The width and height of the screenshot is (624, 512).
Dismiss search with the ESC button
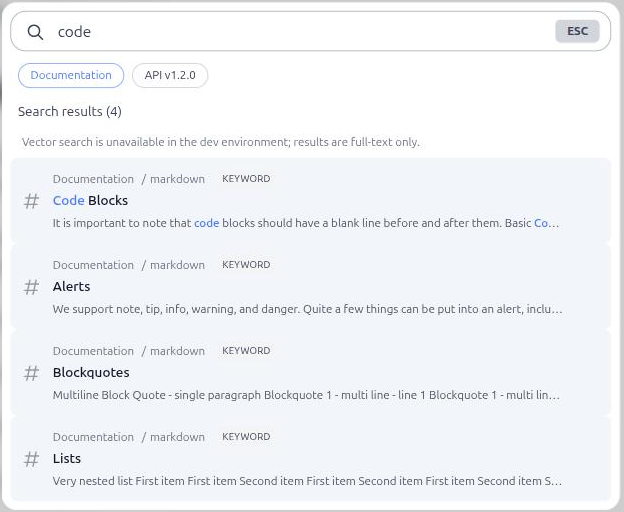(577, 31)
